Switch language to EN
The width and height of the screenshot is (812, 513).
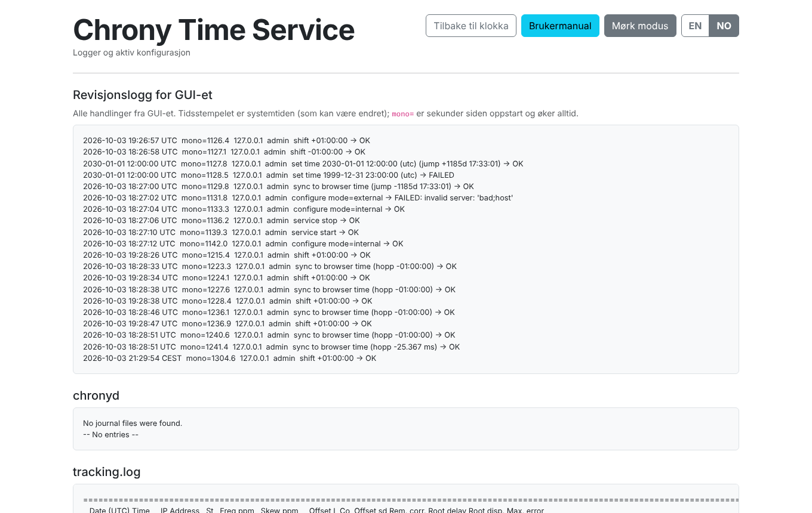pos(695,26)
